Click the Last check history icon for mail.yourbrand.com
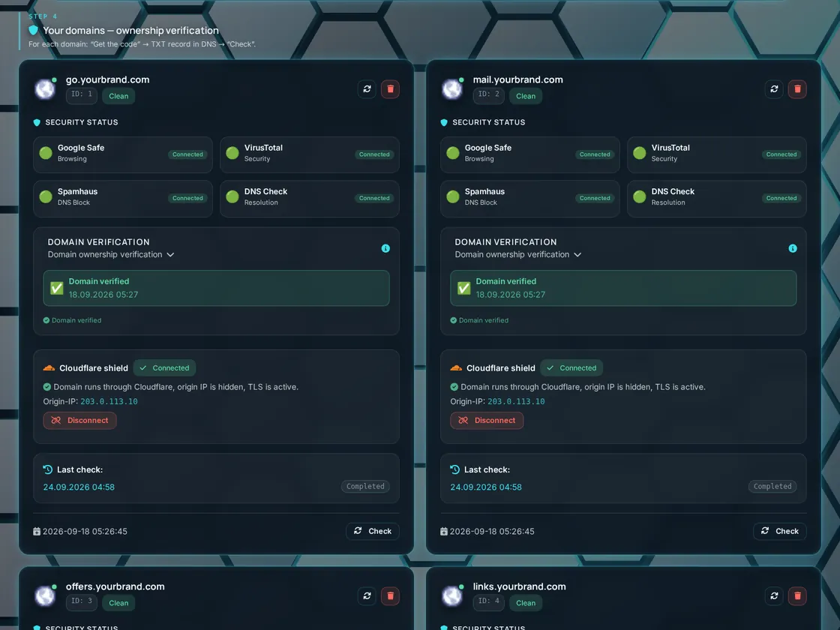The height and width of the screenshot is (630, 840). [454, 469]
